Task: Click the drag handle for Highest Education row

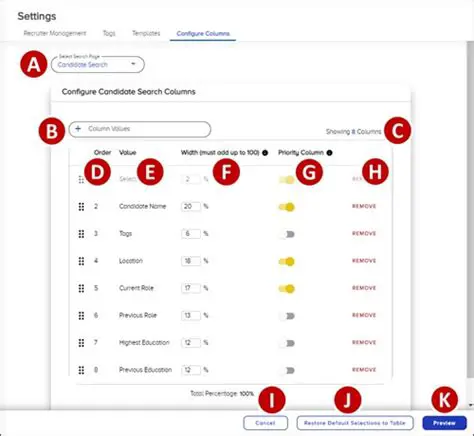Action: coord(81,343)
